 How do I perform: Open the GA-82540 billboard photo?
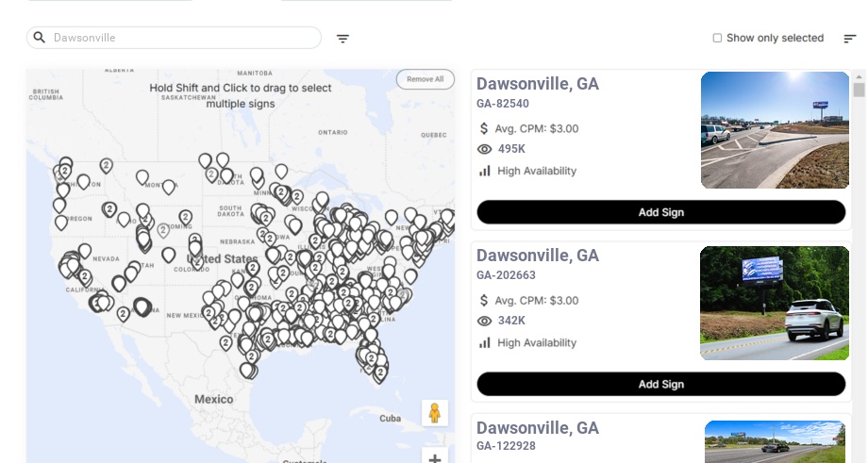775,130
